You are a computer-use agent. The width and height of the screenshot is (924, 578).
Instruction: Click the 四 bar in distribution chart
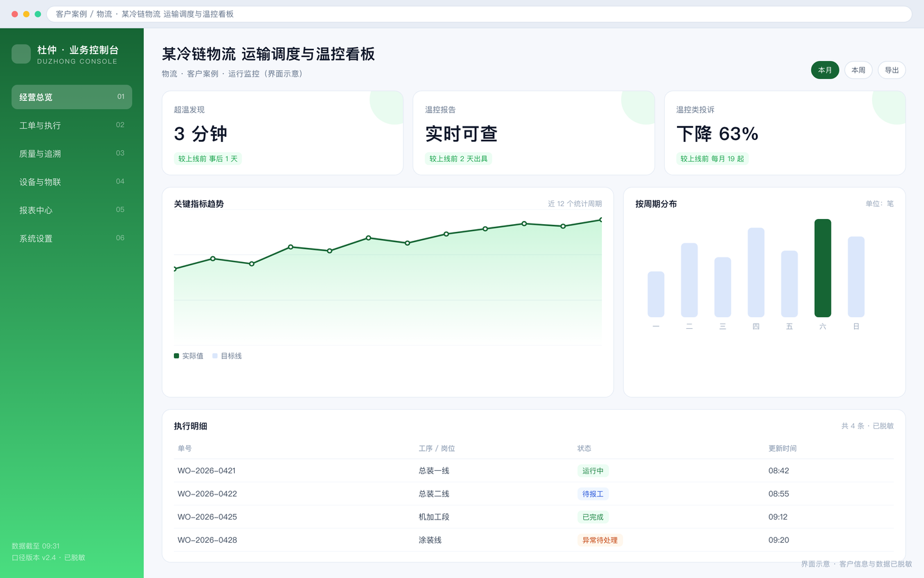756,272
